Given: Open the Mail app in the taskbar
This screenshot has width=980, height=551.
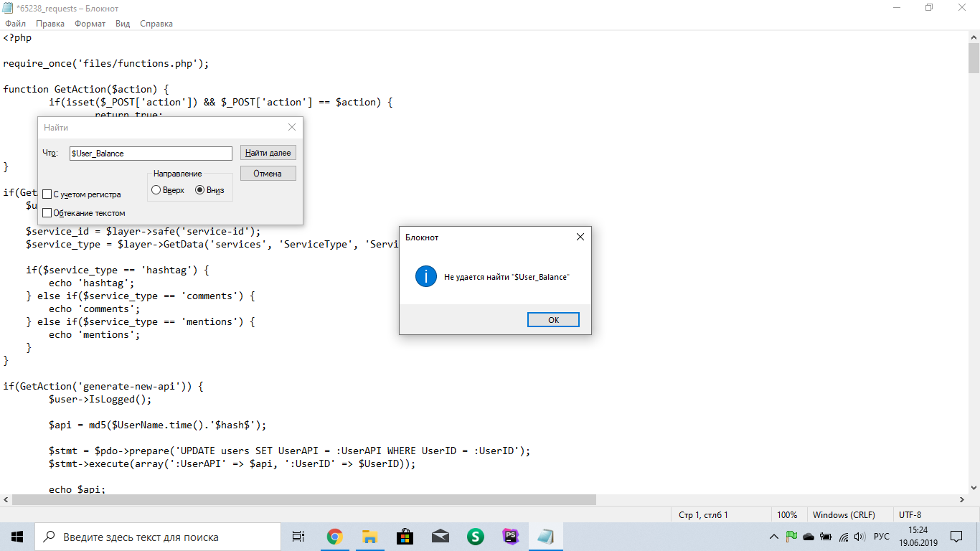Looking at the screenshot, I should pyautogui.click(x=440, y=537).
